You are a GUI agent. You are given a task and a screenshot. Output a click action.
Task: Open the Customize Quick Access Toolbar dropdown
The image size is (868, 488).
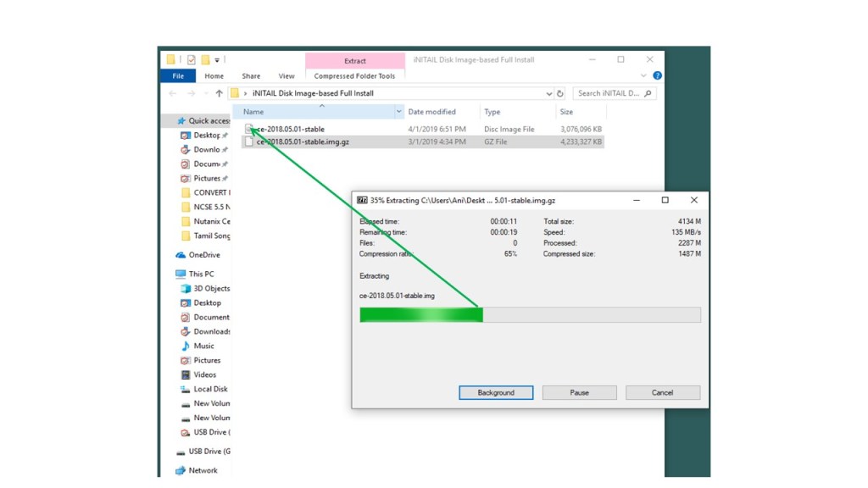217,60
